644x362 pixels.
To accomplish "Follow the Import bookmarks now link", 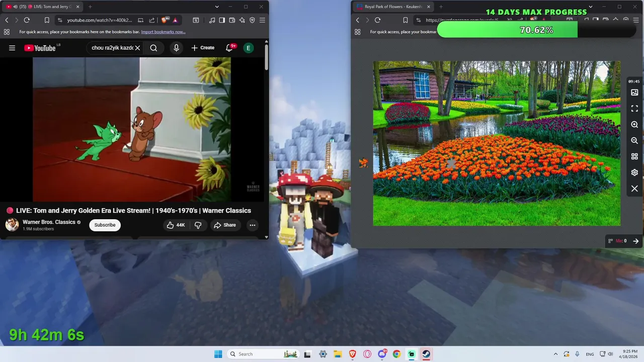I will tap(163, 32).
